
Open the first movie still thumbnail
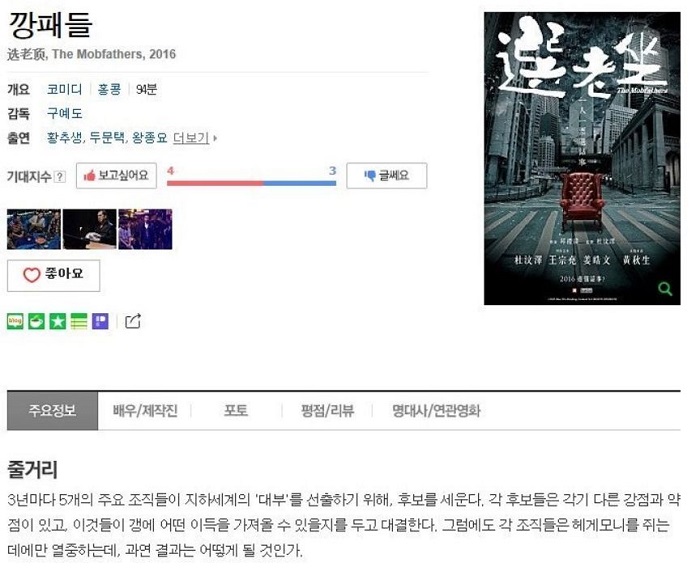[34, 229]
